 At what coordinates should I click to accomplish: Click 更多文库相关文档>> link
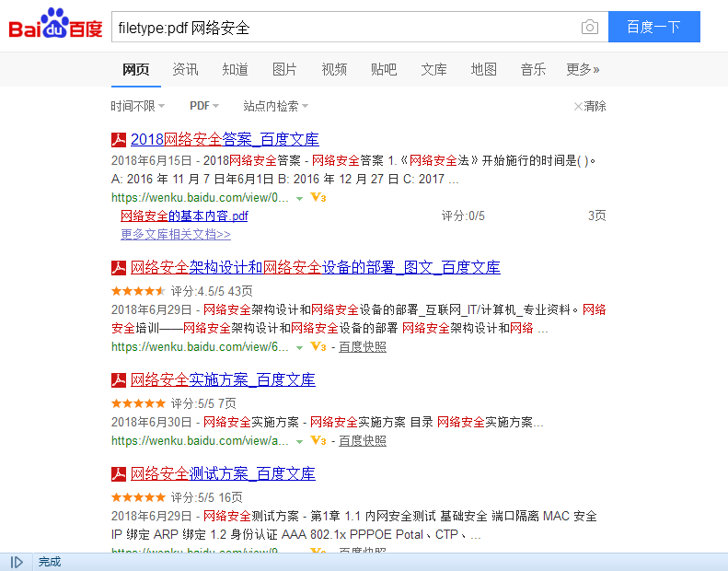pyautogui.click(x=176, y=234)
